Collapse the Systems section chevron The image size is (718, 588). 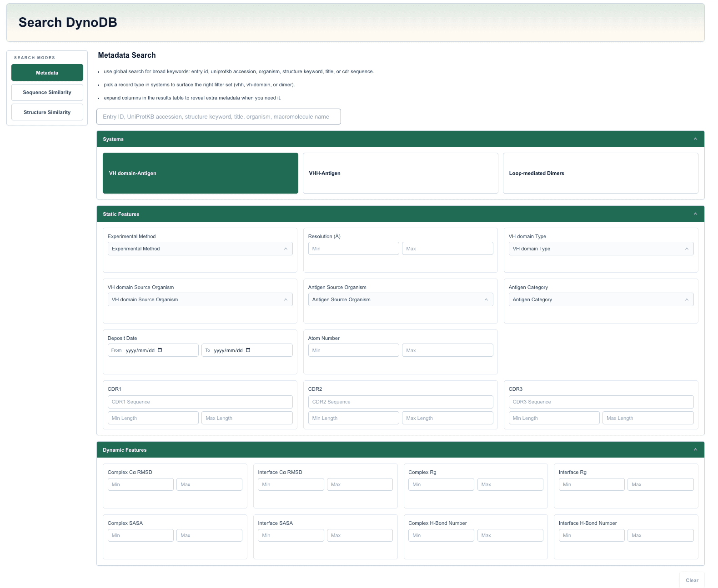[695, 139]
